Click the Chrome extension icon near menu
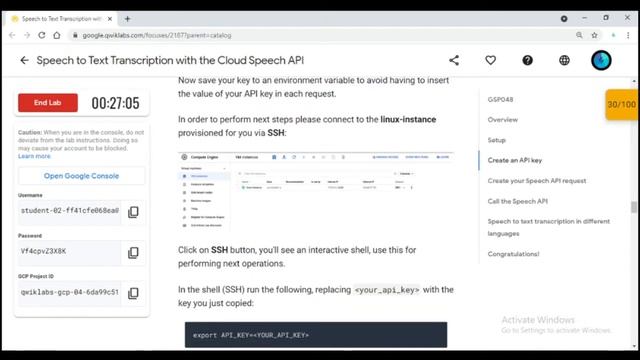This screenshot has width=640, height=360. pyautogui.click(x=613, y=36)
